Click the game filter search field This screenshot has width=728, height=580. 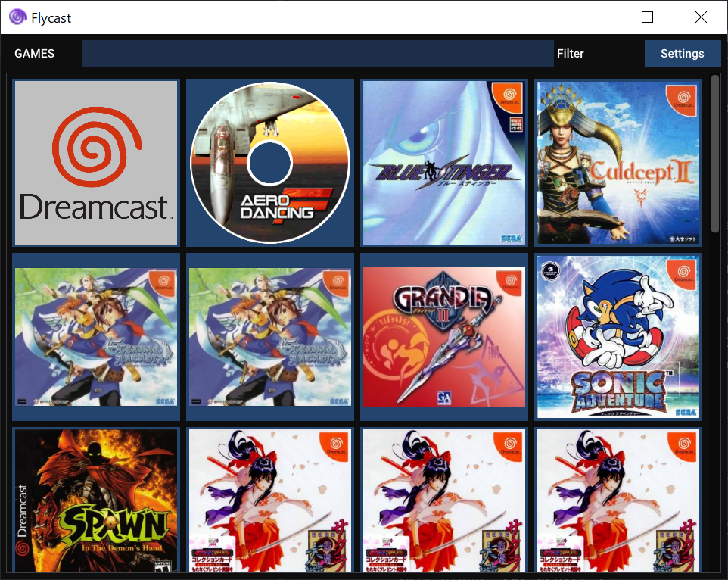point(318,54)
